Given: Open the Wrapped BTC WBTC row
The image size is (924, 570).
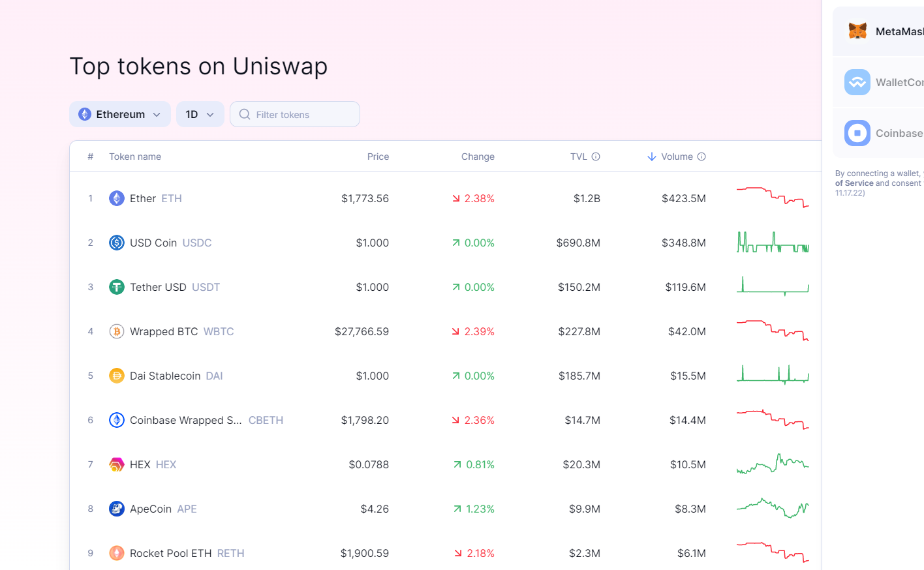Looking at the screenshot, I should click(x=446, y=331).
